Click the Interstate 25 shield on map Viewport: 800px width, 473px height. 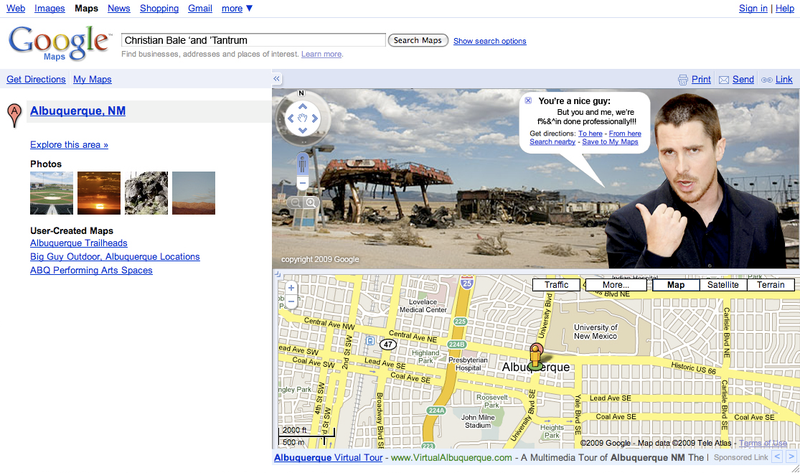click(x=466, y=282)
